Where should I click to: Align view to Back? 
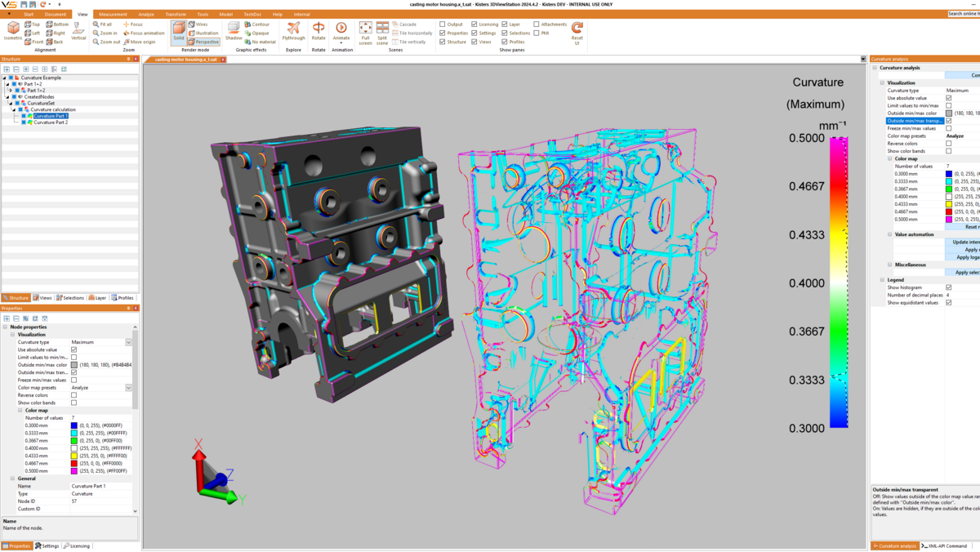point(55,42)
